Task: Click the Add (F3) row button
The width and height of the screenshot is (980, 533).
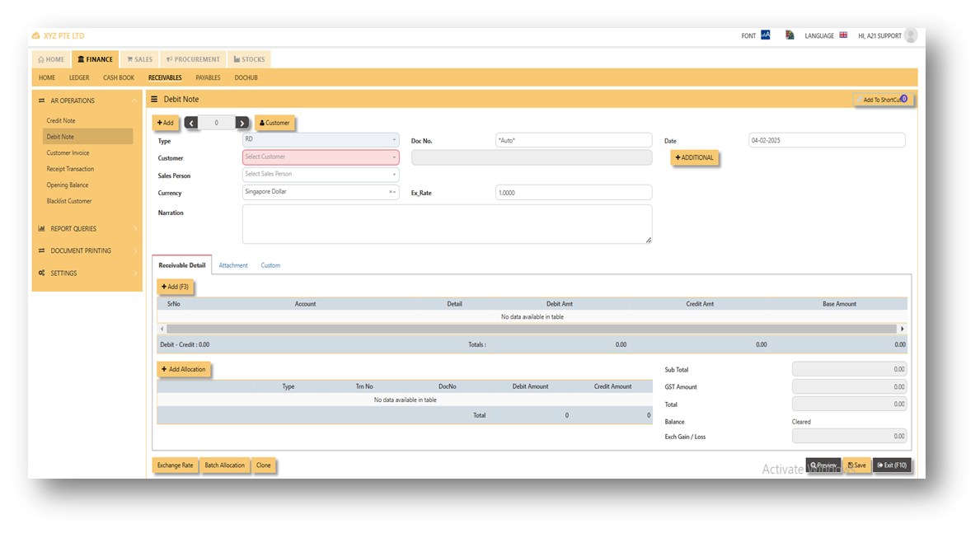Action: [x=175, y=287]
